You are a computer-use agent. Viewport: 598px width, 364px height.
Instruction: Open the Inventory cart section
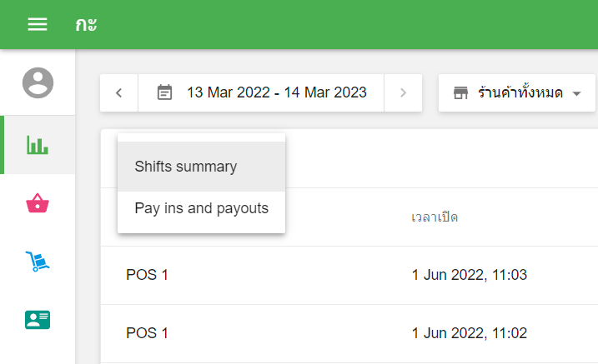pyautogui.click(x=38, y=262)
